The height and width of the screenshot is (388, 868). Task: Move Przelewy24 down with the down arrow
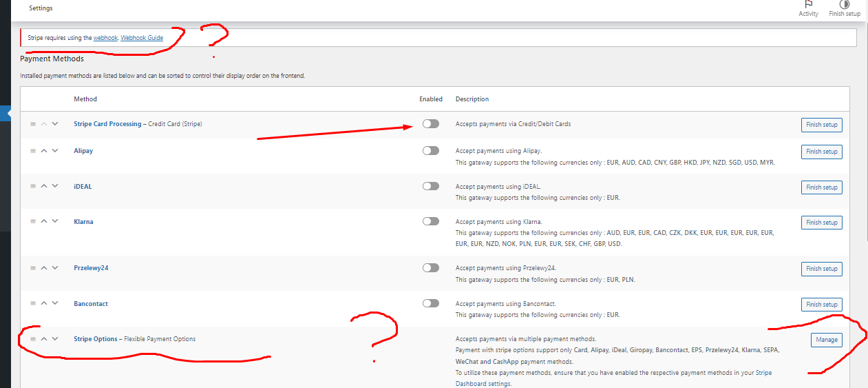click(x=55, y=267)
